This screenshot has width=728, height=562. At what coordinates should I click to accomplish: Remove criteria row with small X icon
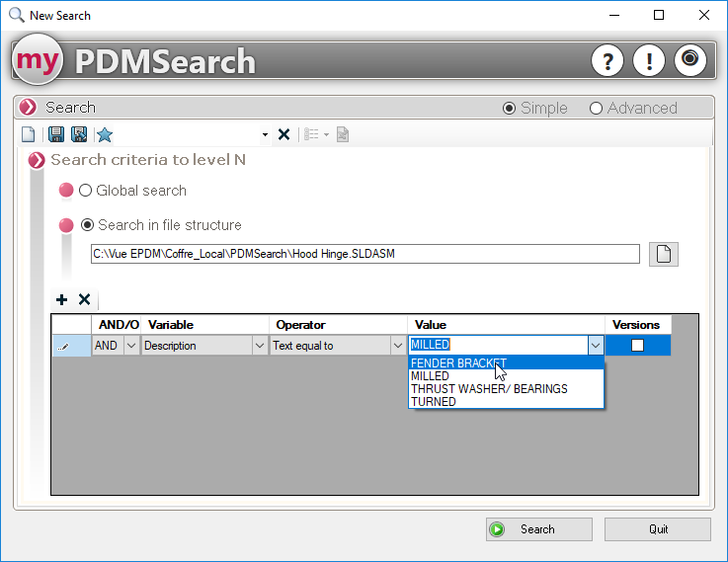[x=85, y=299]
